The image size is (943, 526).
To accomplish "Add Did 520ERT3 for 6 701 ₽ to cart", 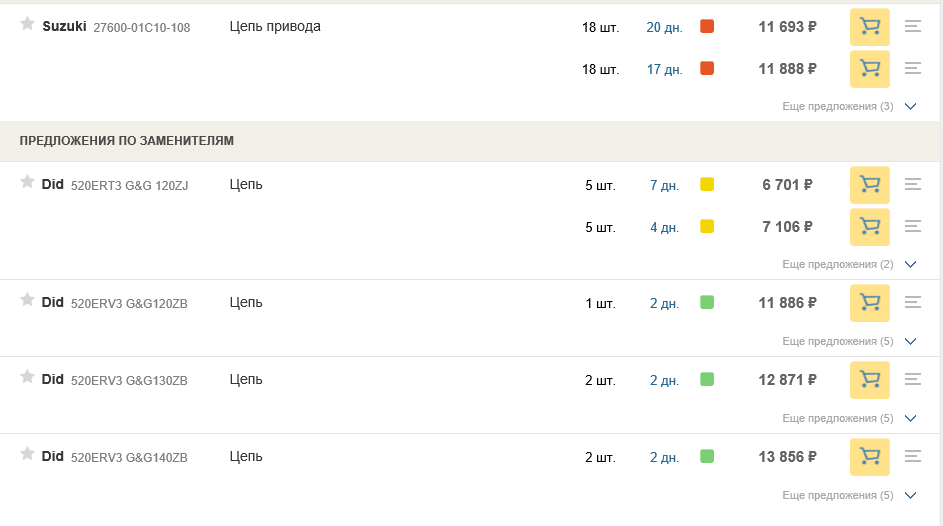I will point(870,185).
